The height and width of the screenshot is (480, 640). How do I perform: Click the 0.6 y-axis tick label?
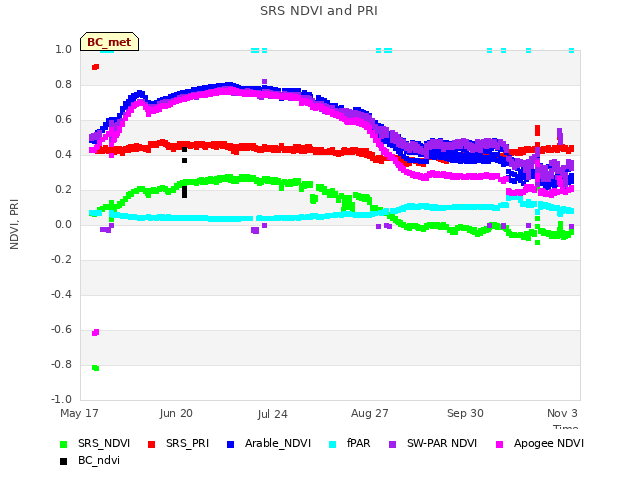tap(64, 120)
